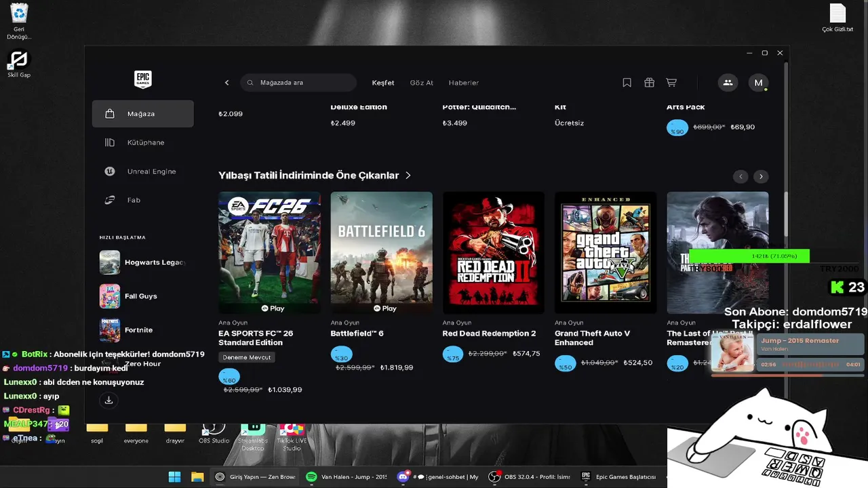Open the Çok Gizli.txt desktop file
The height and width of the screenshot is (488, 868).
click(837, 19)
